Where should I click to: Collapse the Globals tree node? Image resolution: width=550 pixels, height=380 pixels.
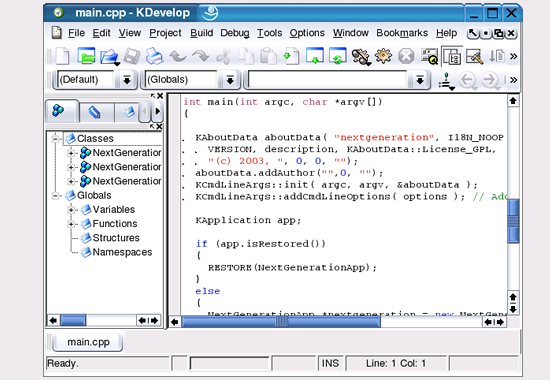pos(55,196)
